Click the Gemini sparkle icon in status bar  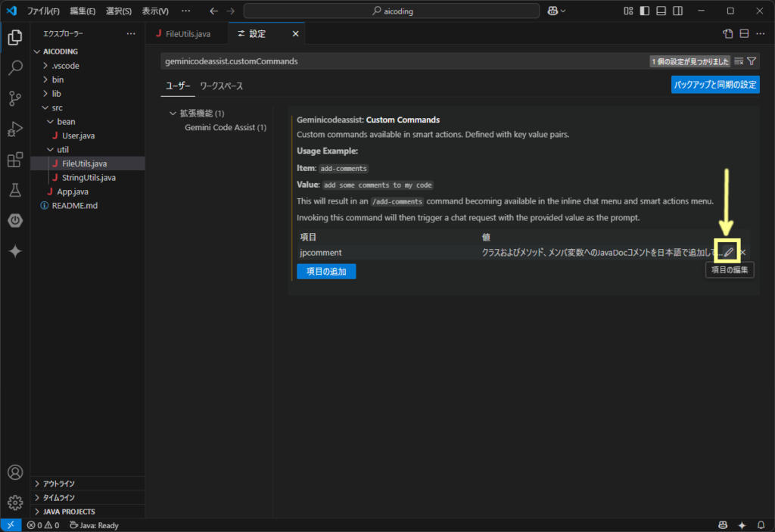[x=742, y=525]
